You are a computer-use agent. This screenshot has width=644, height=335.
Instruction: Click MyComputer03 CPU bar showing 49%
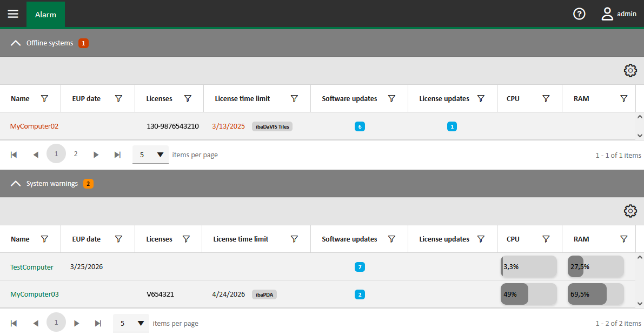(x=529, y=294)
